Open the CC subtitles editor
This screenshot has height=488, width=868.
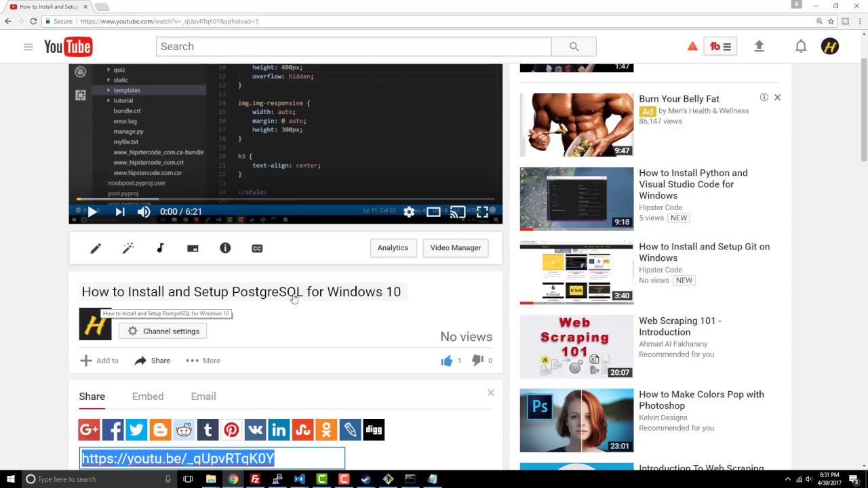(x=257, y=249)
